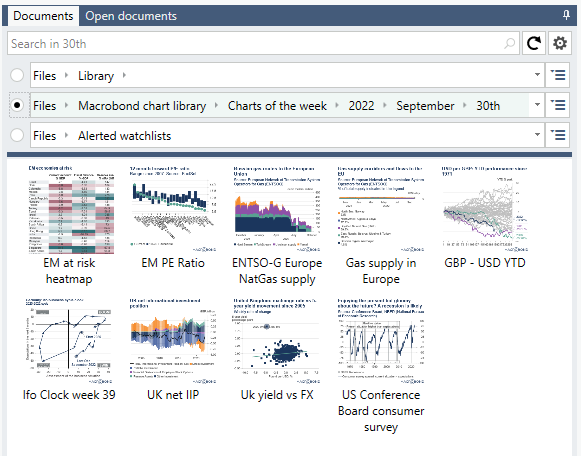This screenshot has height=456, width=581.
Task: Expand dropdown arrow on Library path row
Action: (537, 75)
